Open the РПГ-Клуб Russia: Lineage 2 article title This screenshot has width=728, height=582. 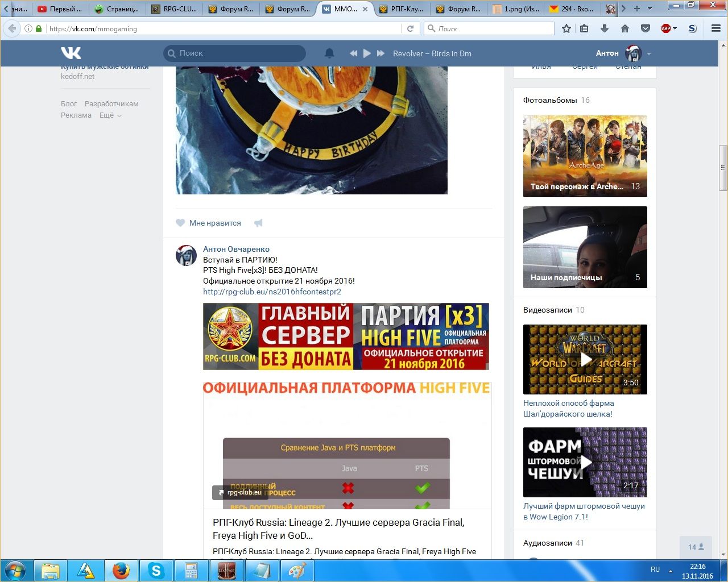pyautogui.click(x=338, y=529)
